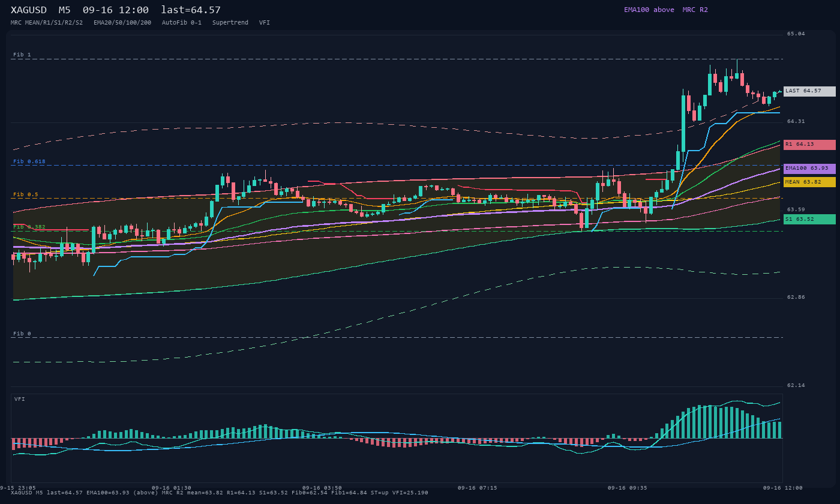This screenshot has width=840, height=504.
Task: Select the 62.86 price axis label
Action: tap(796, 297)
